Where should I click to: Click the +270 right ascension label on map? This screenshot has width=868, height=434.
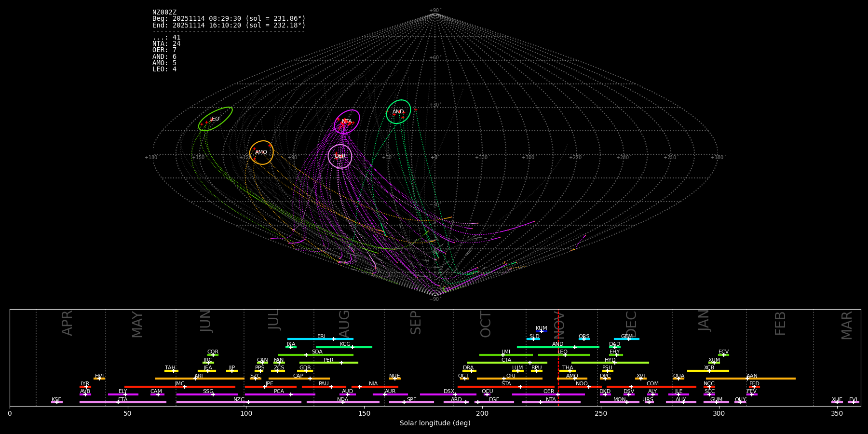575,157
